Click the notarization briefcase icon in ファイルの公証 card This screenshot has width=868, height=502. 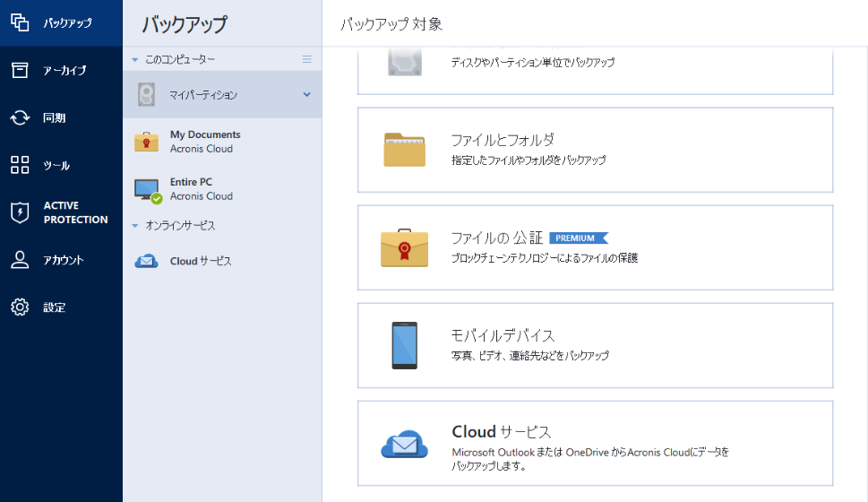pyautogui.click(x=405, y=247)
